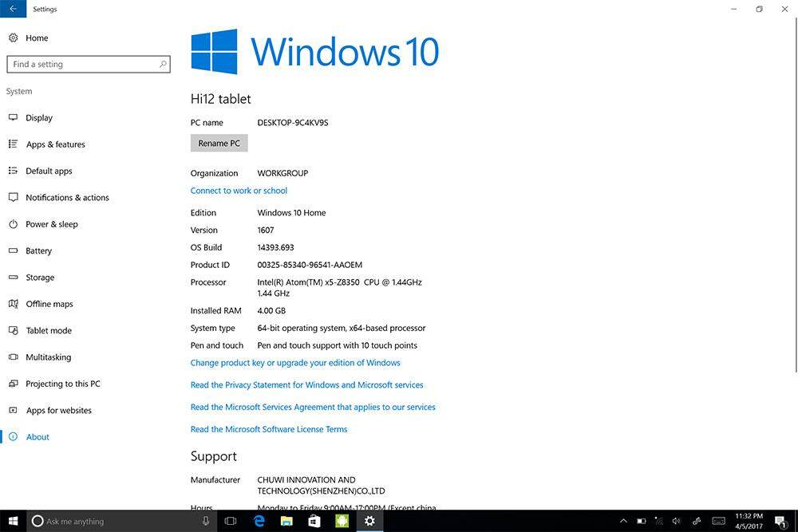Open the Windows Start menu
The width and height of the screenshot is (798, 532).
[x=13, y=521]
